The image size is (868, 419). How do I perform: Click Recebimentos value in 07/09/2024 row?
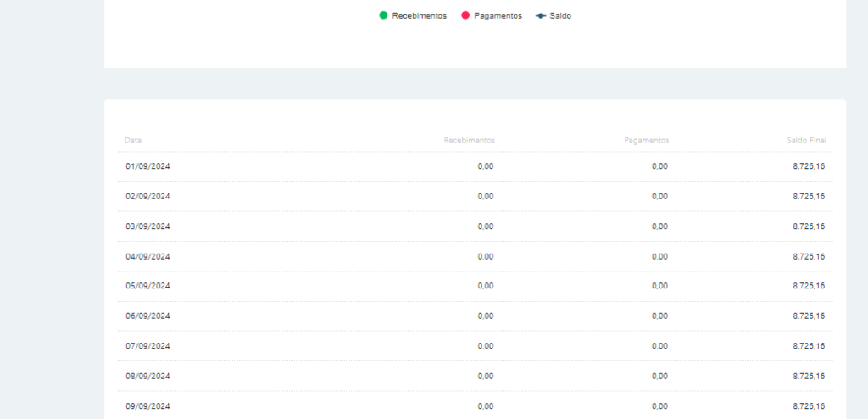coord(486,345)
